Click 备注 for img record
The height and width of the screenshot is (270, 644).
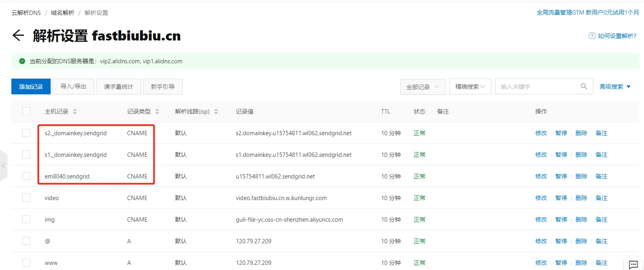(x=601, y=220)
